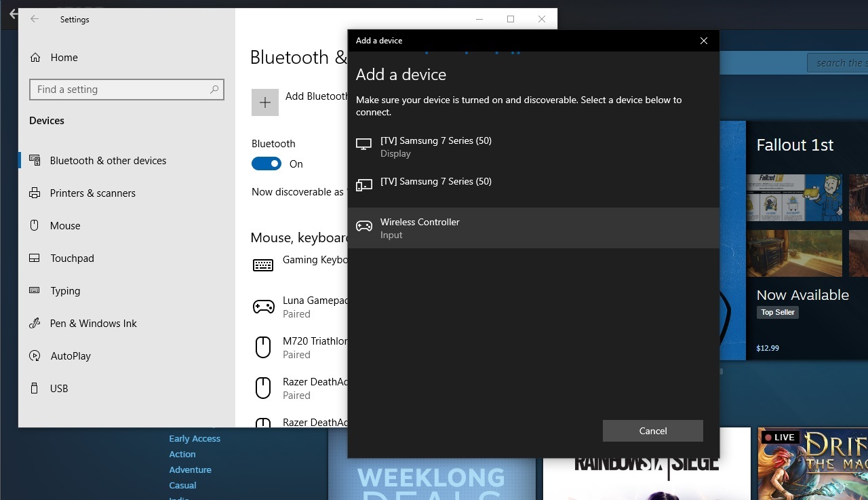Turn off the Bluetooth toggle
This screenshot has width=868, height=500.
tap(267, 164)
